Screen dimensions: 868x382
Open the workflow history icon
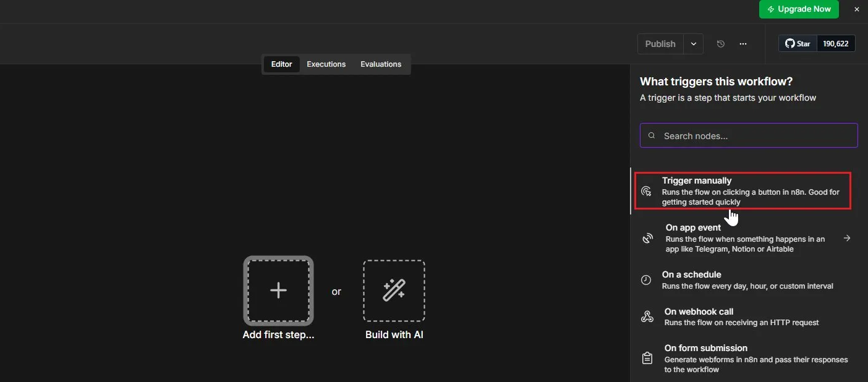[720, 44]
